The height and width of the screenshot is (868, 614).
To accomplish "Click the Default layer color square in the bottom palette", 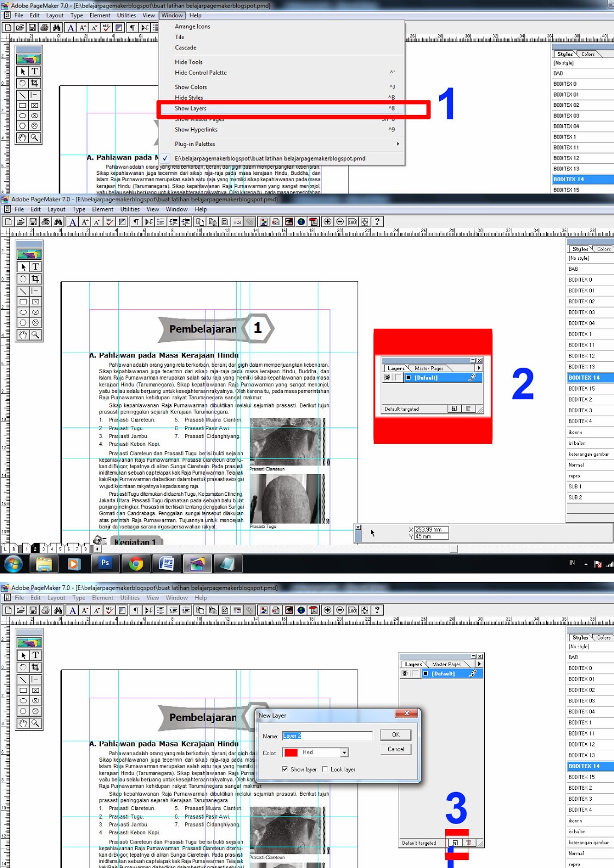I will pyautogui.click(x=426, y=673).
